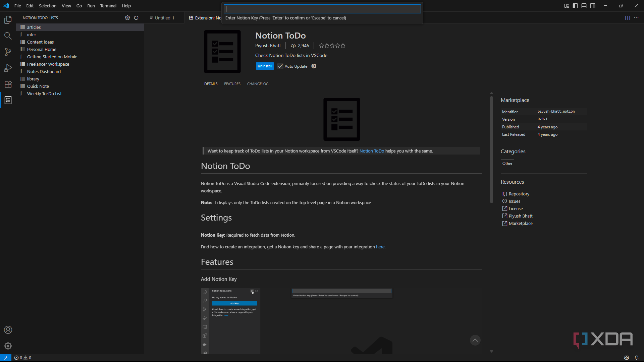Click the Notion key gear icon in sidebar header
The height and width of the screenshot is (362, 644).
tap(127, 18)
